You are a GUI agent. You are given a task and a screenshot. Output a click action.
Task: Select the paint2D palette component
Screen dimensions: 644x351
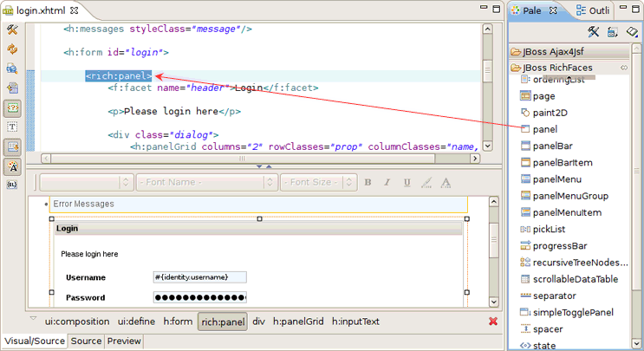543,113
